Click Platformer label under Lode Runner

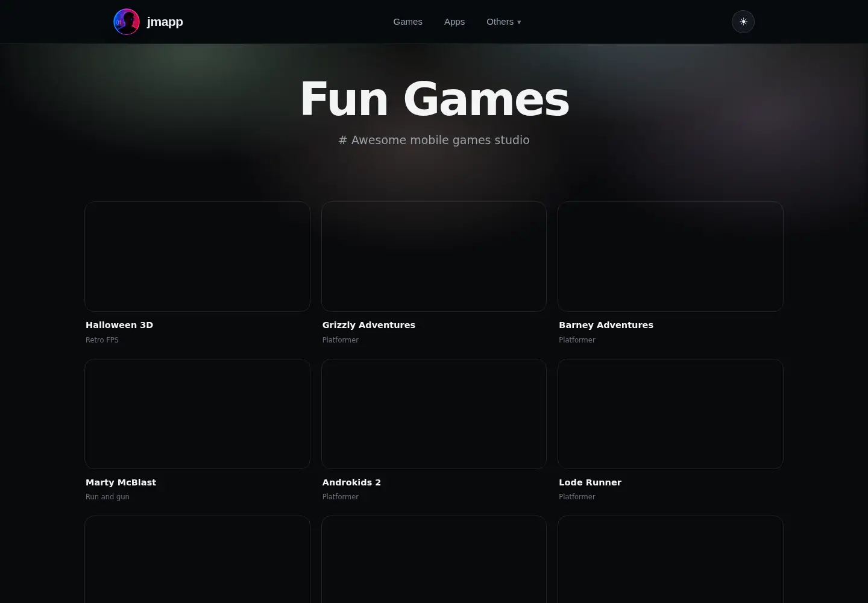coord(577,497)
